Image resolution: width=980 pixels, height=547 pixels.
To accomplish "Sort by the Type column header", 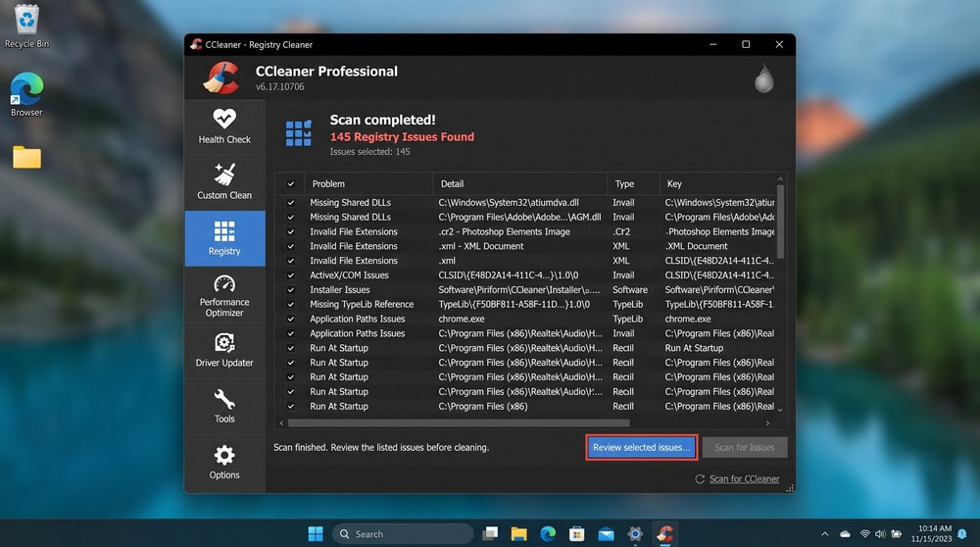I will pyautogui.click(x=632, y=183).
